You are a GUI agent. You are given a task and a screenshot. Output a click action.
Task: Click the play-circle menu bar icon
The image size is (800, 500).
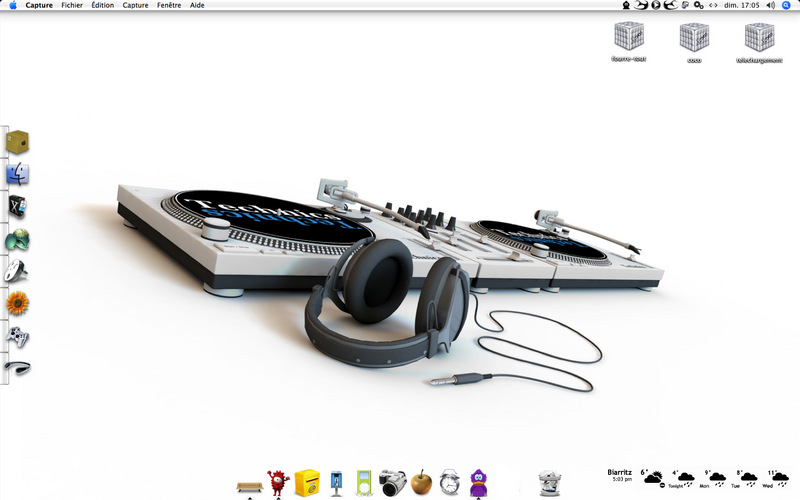[656, 5]
